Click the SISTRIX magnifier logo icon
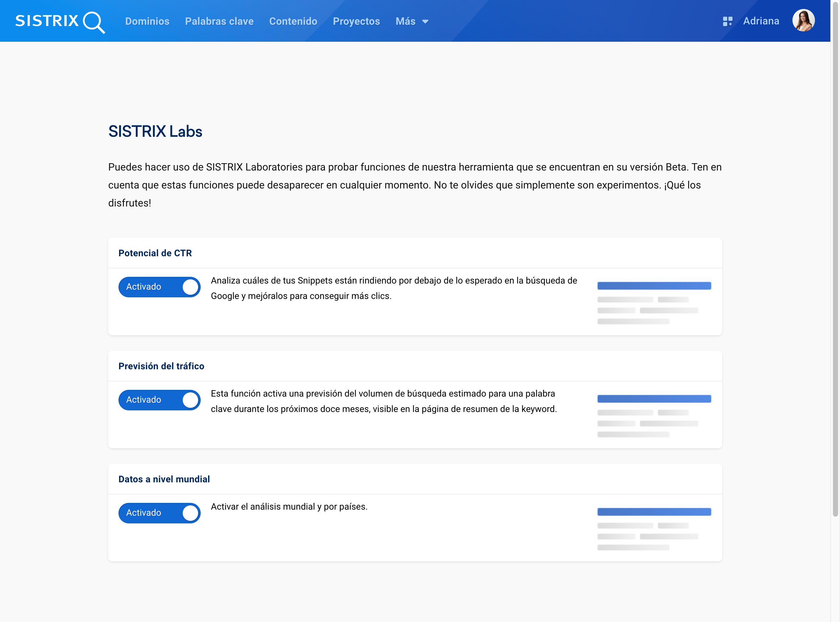840x622 pixels. click(94, 22)
